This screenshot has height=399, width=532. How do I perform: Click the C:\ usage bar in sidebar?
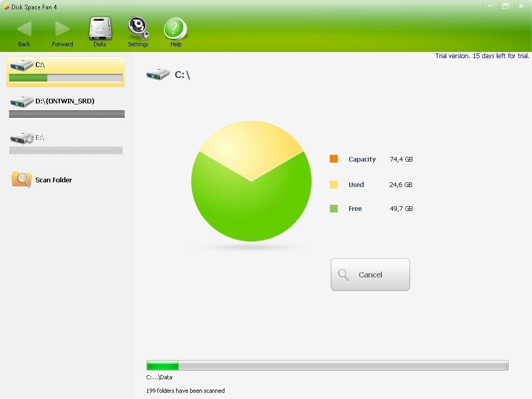[66, 78]
